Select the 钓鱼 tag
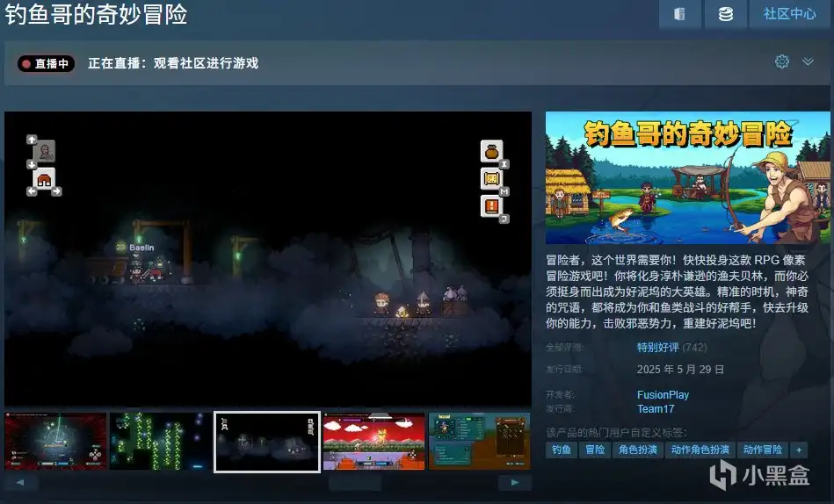 point(562,450)
